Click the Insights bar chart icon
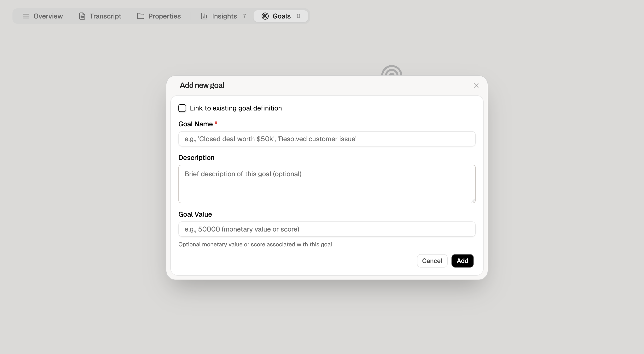 click(x=204, y=16)
